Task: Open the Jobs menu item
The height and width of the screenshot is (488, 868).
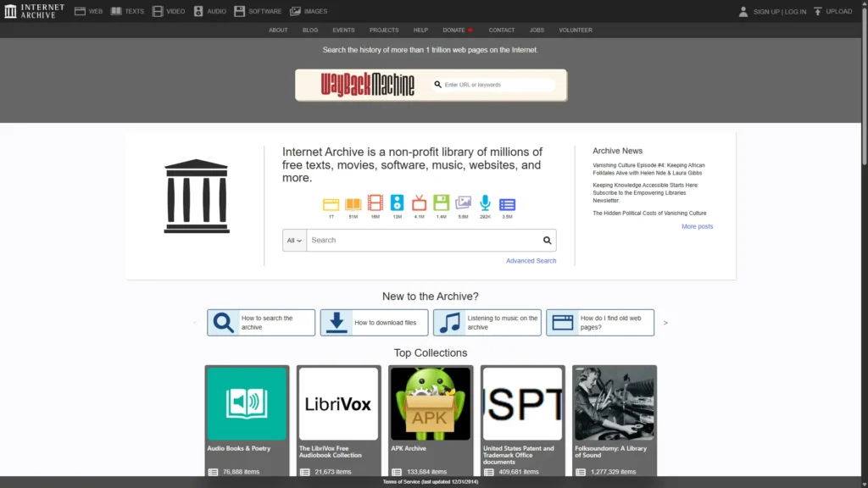Action: (537, 30)
